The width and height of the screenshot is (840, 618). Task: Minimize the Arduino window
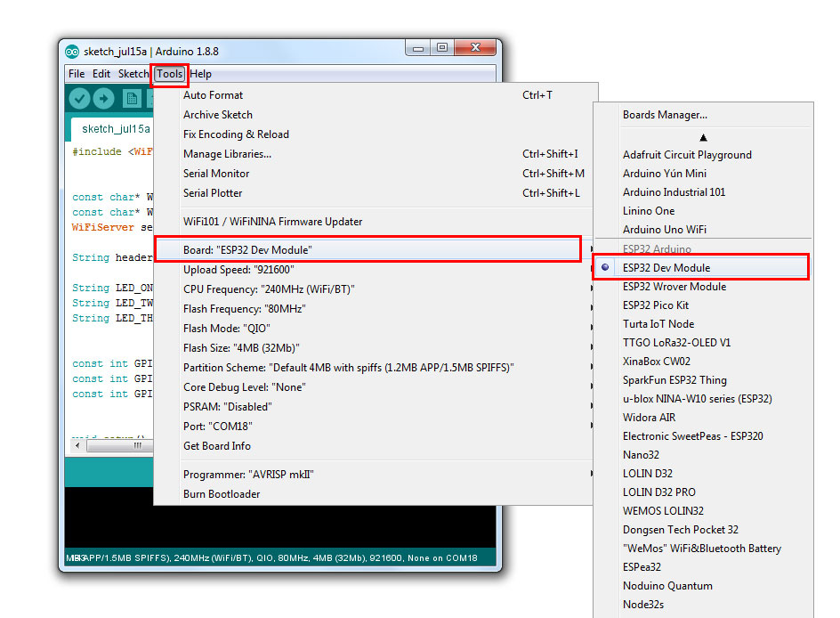coord(418,48)
